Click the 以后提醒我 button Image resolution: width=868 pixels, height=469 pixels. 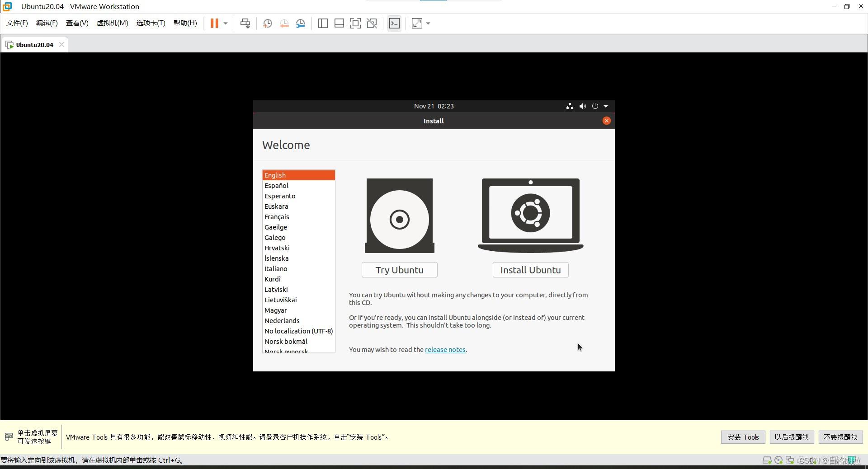click(792, 437)
